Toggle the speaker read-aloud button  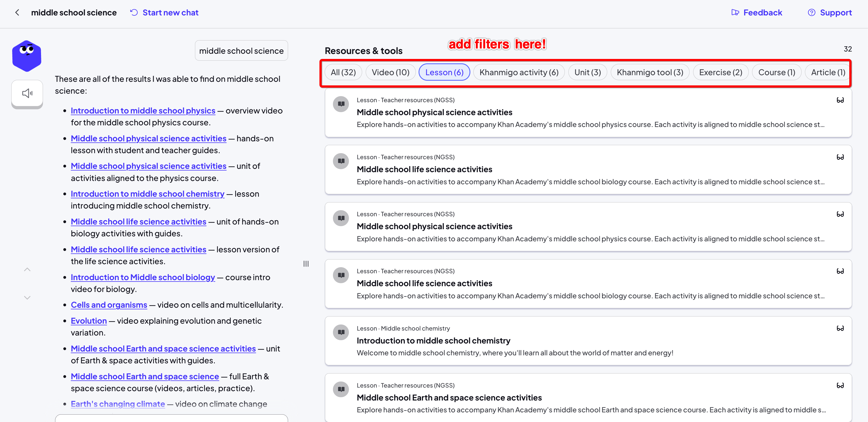click(x=27, y=93)
